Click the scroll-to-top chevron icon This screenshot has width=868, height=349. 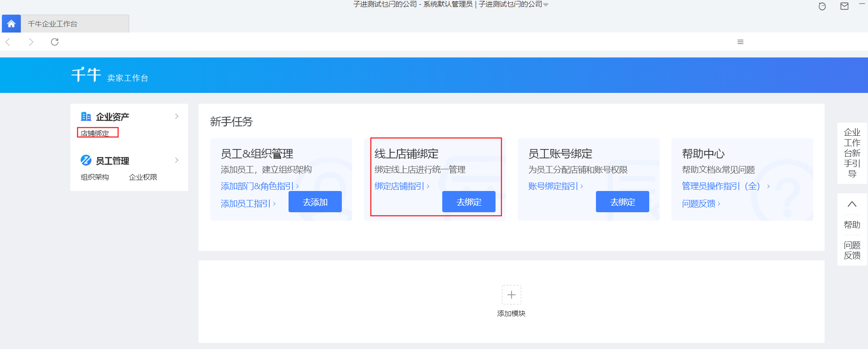pos(852,204)
